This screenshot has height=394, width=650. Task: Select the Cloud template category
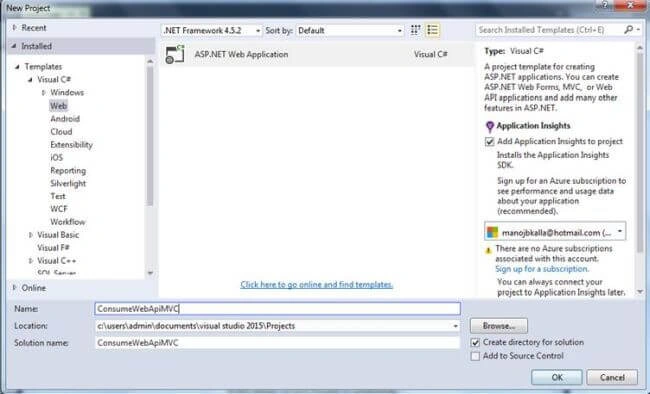point(61,131)
